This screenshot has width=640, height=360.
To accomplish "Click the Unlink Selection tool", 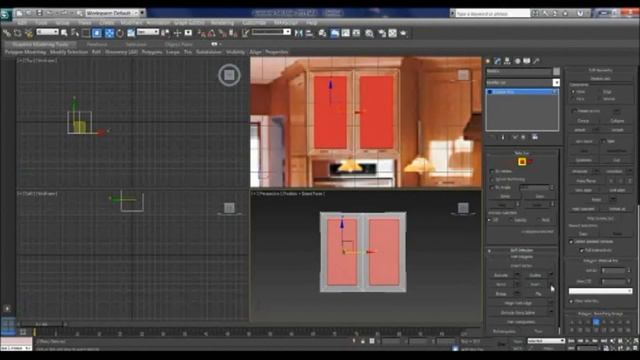I will click(x=18, y=33).
